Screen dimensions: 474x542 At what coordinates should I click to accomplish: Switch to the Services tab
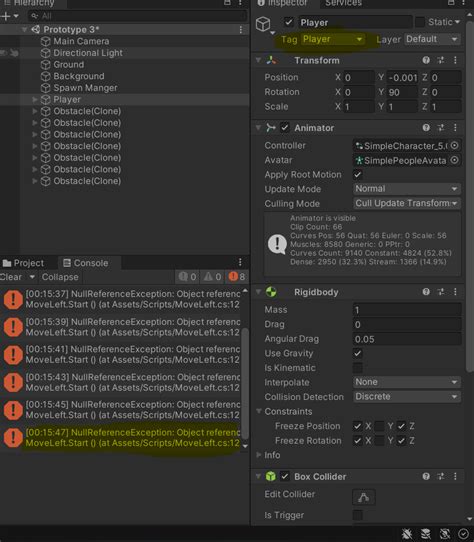pos(343,3)
